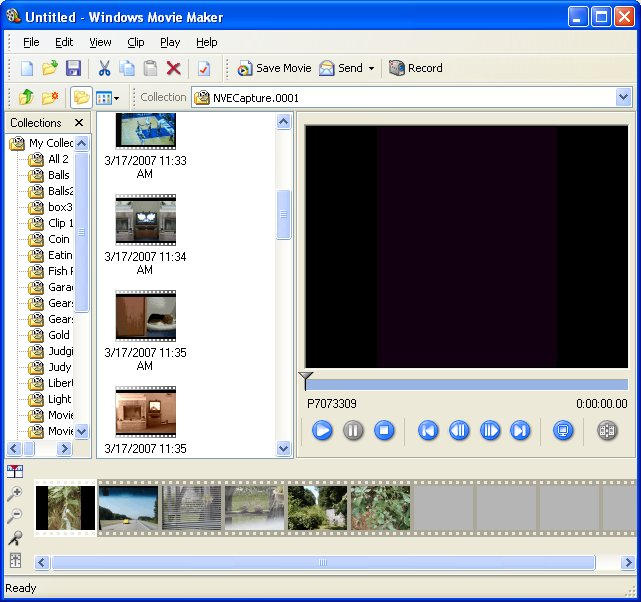Viewport: 641px width, 602px height.
Task: Select My Collections root in tree
Action: 41,143
